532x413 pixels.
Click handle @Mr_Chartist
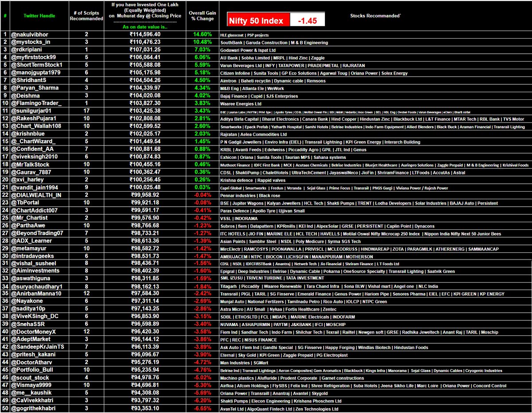[30, 219]
